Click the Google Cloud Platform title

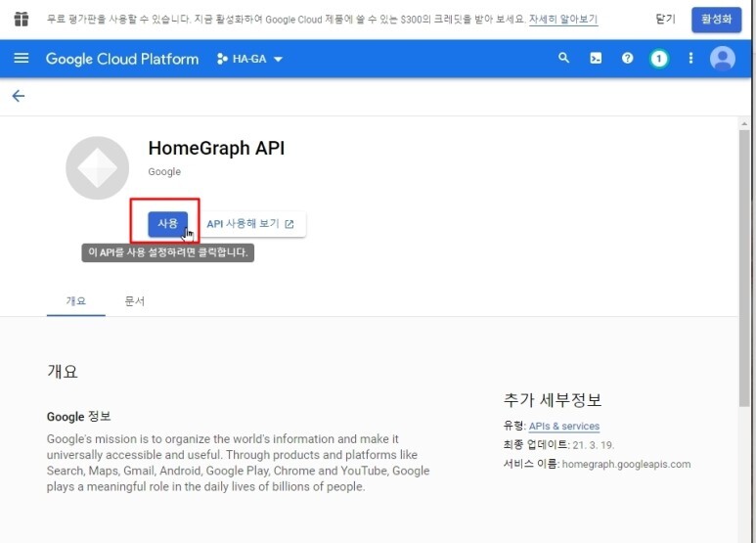pos(122,59)
